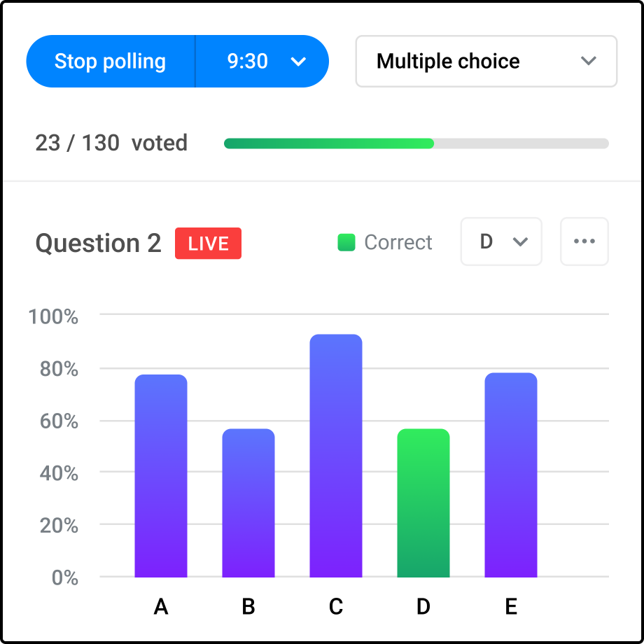Click the red LIVE badge
Image resolution: width=644 pixels, height=644 pixels.
(x=208, y=244)
